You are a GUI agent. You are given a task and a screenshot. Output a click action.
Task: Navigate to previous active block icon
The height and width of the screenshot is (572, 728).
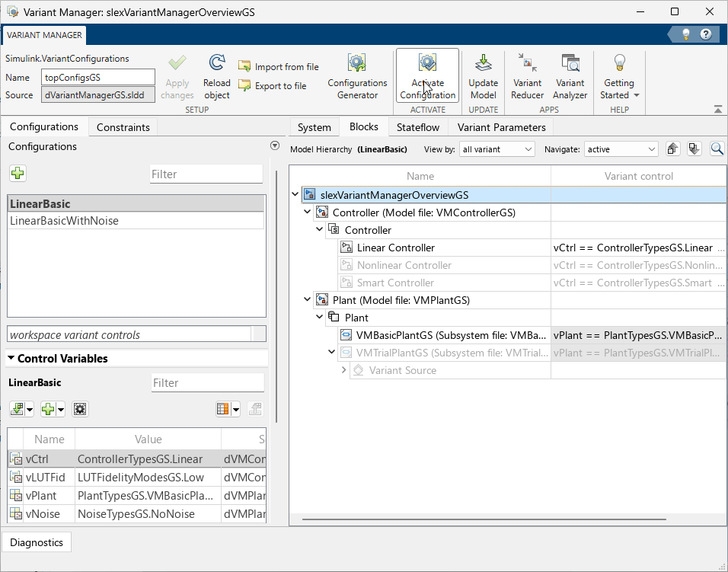click(x=672, y=149)
